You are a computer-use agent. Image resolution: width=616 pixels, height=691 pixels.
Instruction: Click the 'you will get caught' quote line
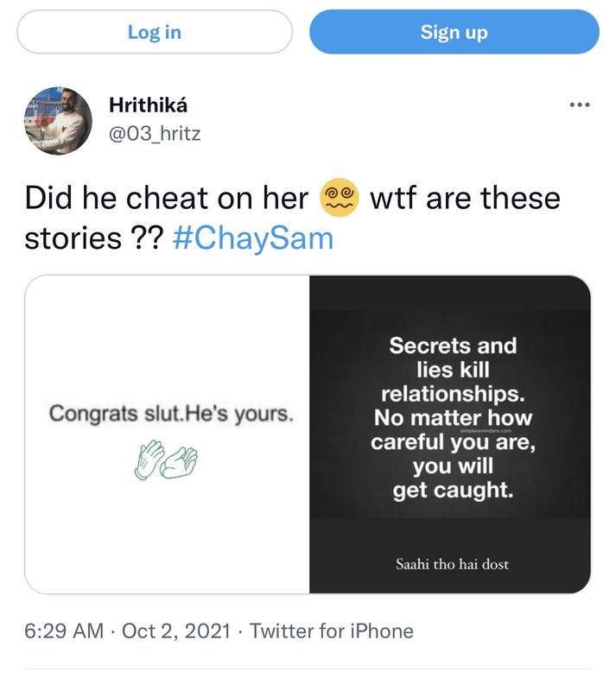coord(453,479)
